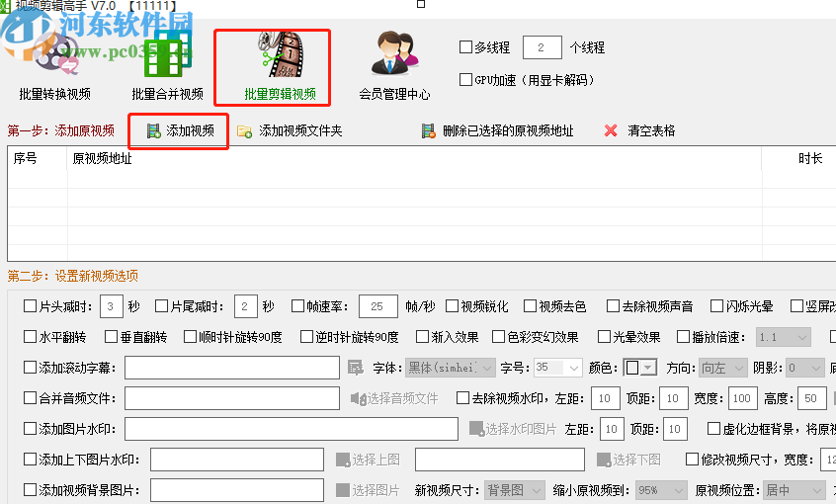This screenshot has height=504, width=836.
Task: Tick the 播放倍速 checkbox
Action: [x=683, y=337]
